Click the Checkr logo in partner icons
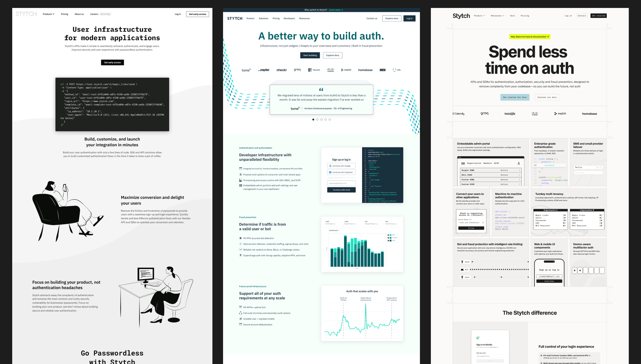Screen dimensions: 641x364 pos(280,70)
